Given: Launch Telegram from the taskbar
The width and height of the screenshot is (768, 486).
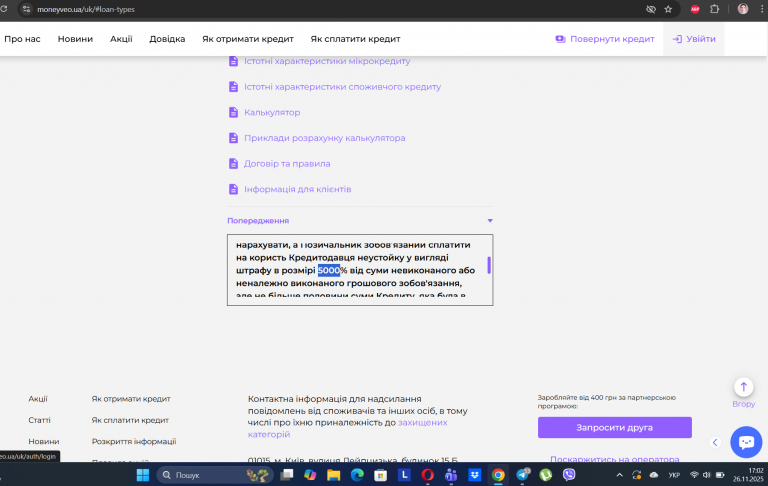Looking at the screenshot, I should tap(523, 475).
